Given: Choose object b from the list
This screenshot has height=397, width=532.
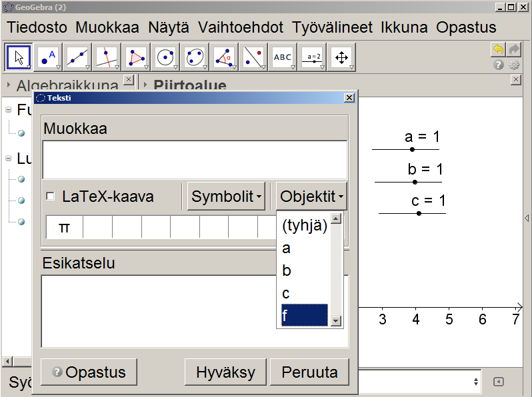Looking at the screenshot, I should click(305, 270).
